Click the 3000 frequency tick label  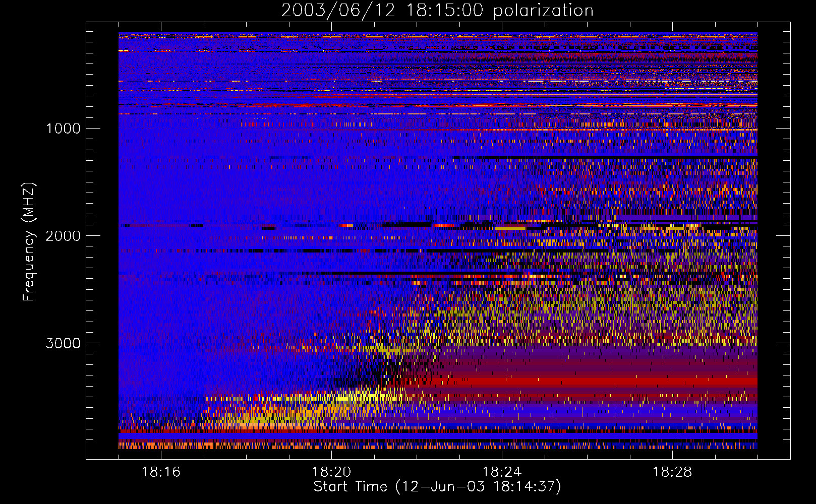63,343
